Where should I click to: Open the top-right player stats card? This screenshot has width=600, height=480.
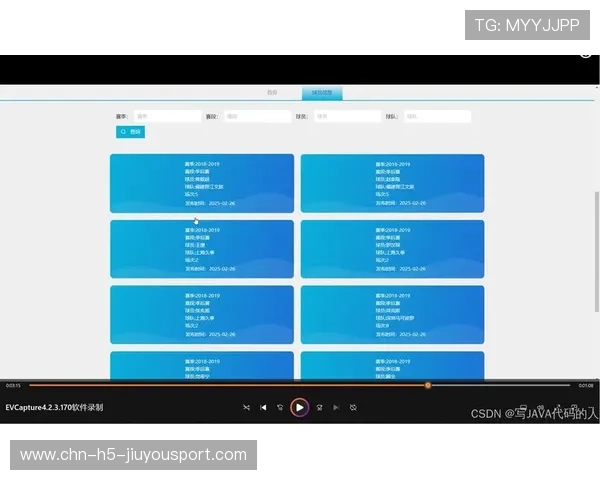(x=392, y=183)
